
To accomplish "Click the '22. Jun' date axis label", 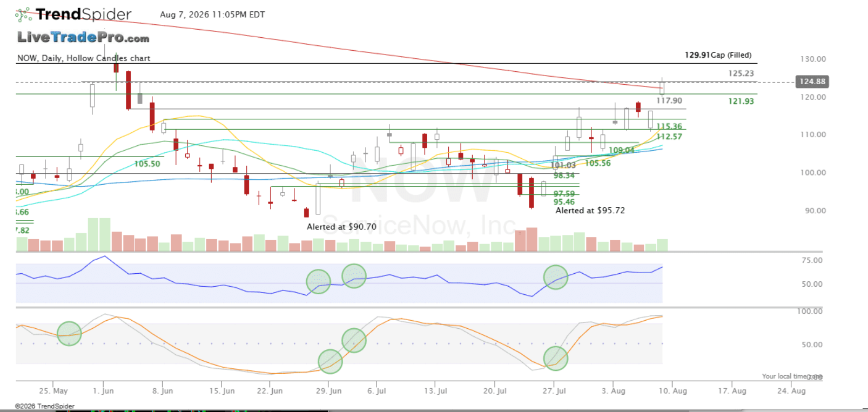I will click(270, 391).
